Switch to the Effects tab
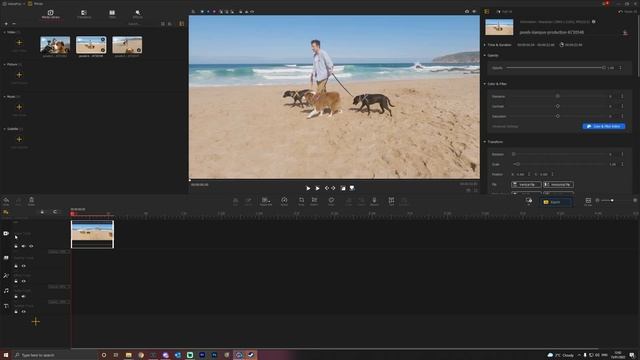This screenshot has height=360, width=640. (138, 14)
